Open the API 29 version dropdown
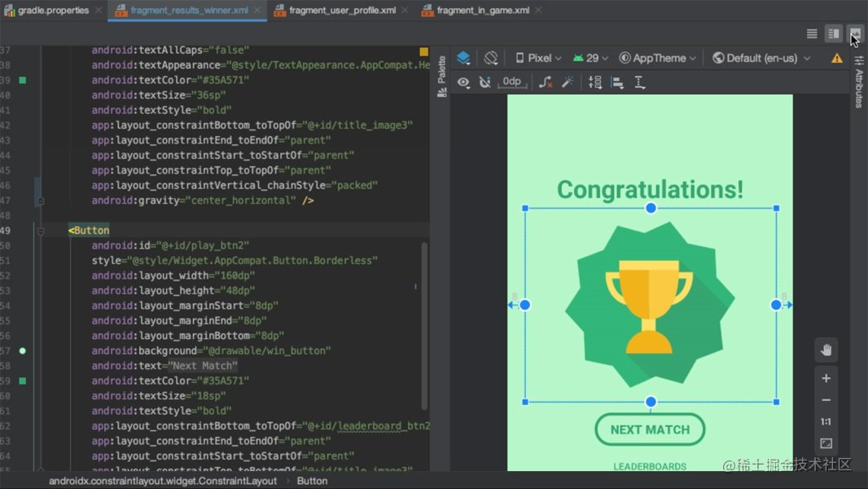This screenshot has width=868, height=489. click(590, 58)
